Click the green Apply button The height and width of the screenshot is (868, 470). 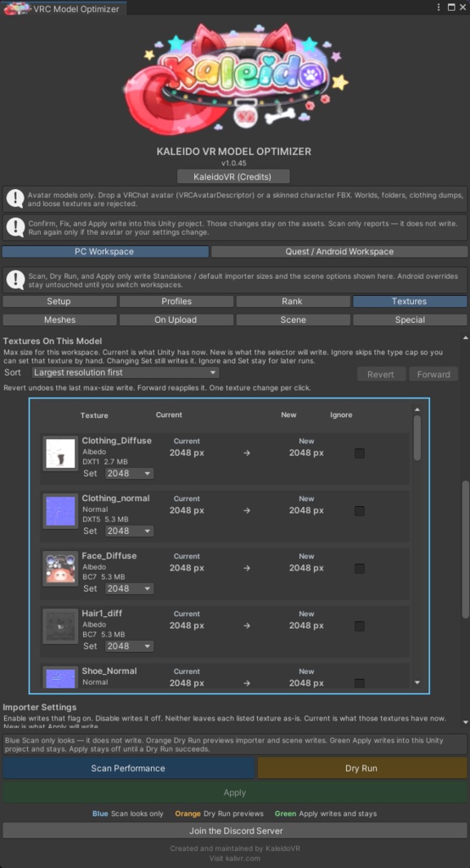235,793
